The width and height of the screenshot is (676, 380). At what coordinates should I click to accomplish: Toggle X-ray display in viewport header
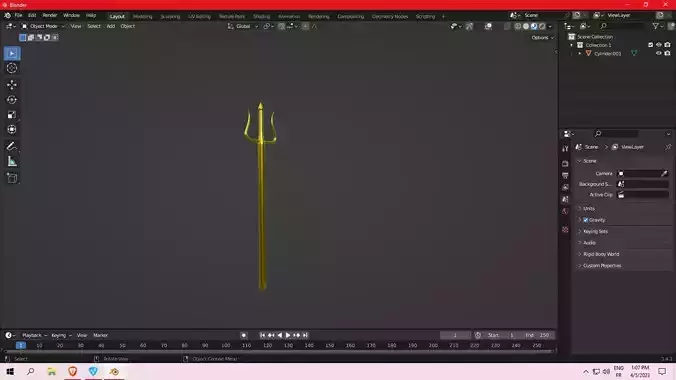point(507,26)
